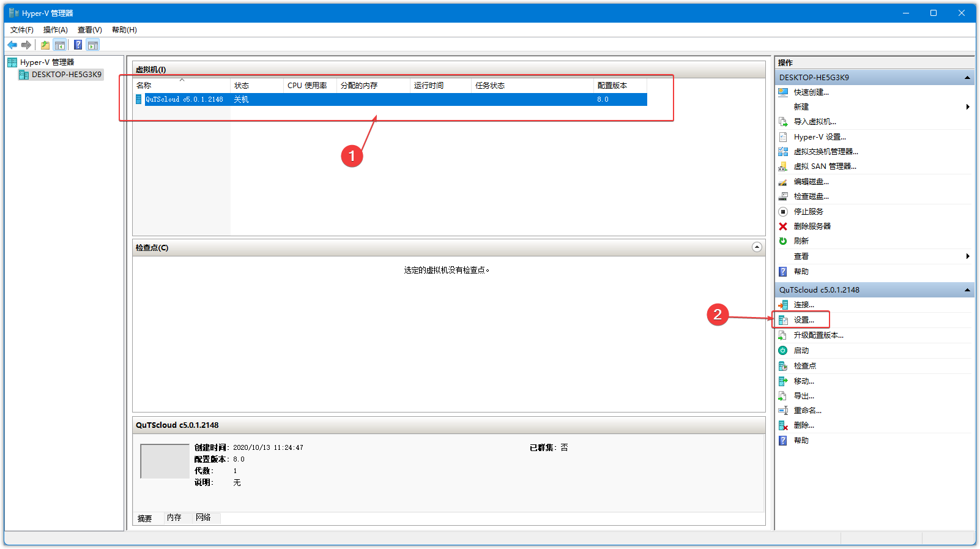Image resolution: width=980 pixels, height=549 pixels.
Task: Click the Back arrow toolbar icon
Action: [12, 45]
